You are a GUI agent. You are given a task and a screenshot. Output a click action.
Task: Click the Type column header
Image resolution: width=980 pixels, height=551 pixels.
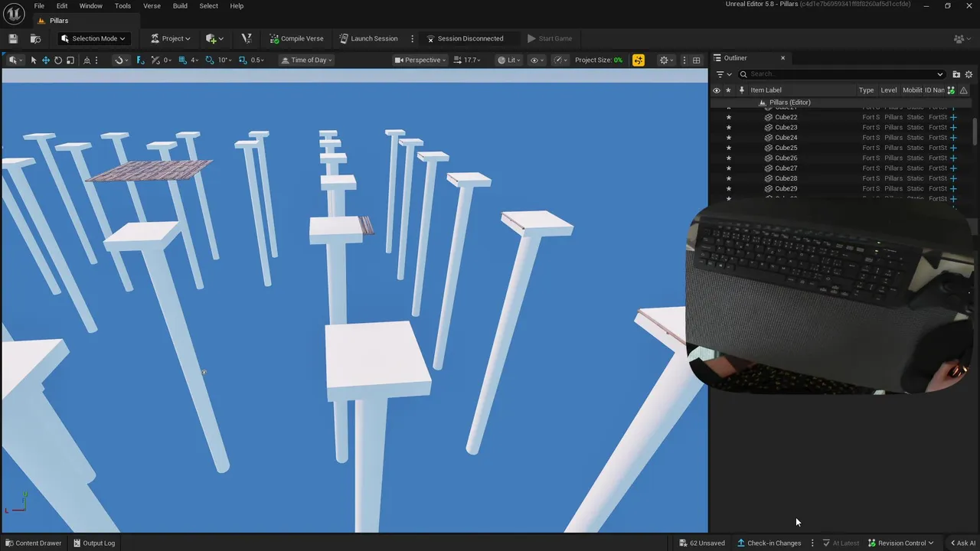pyautogui.click(x=866, y=90)
